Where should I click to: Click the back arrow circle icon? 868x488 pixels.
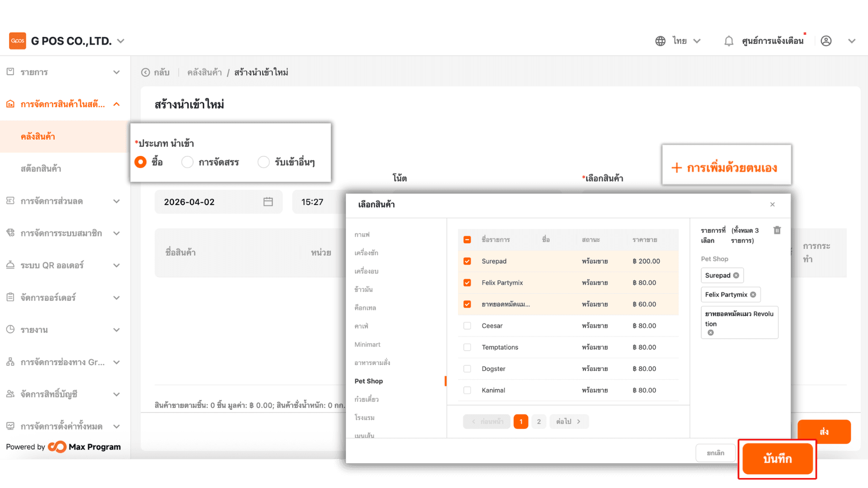146,72
